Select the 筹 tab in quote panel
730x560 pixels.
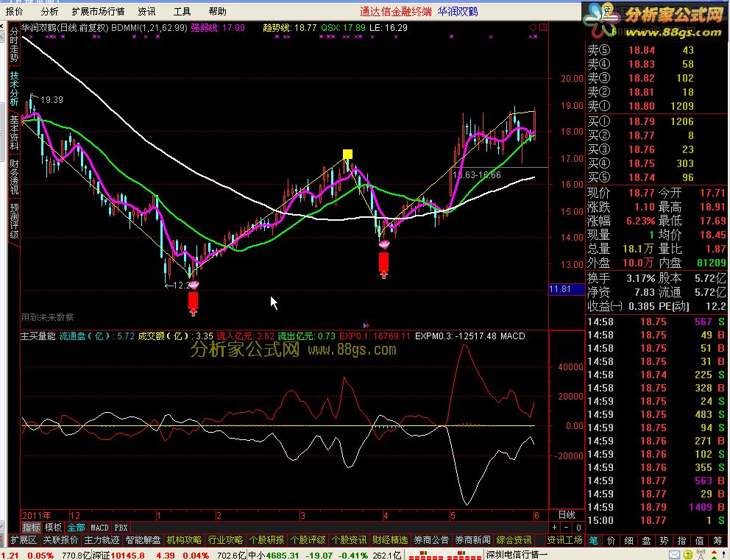pos(717,540)
